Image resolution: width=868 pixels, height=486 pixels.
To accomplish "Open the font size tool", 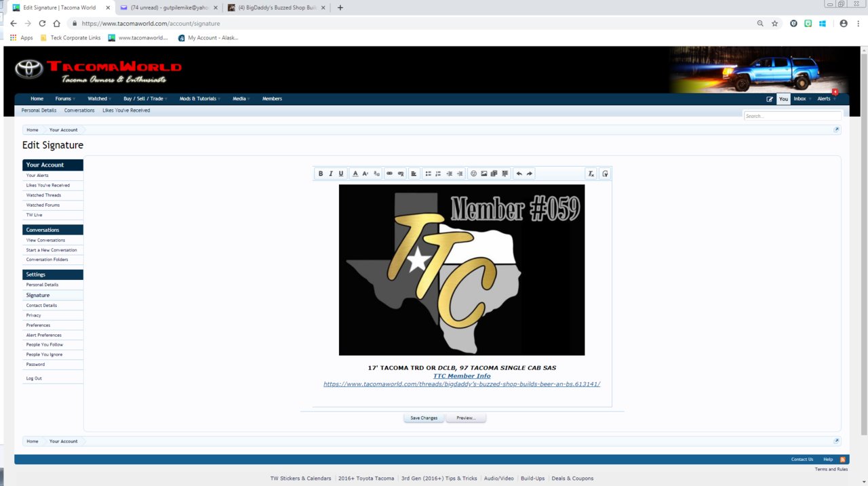I will pyautogui.click(x=366, y=174).
